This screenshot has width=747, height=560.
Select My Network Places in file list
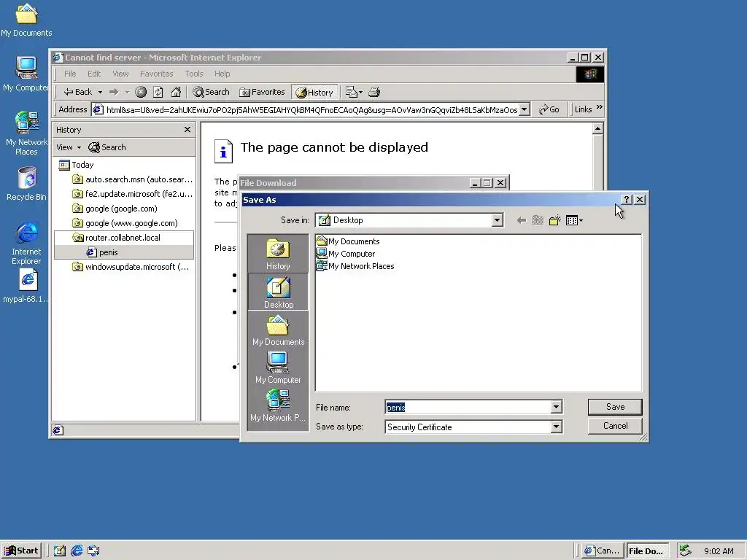355,266
